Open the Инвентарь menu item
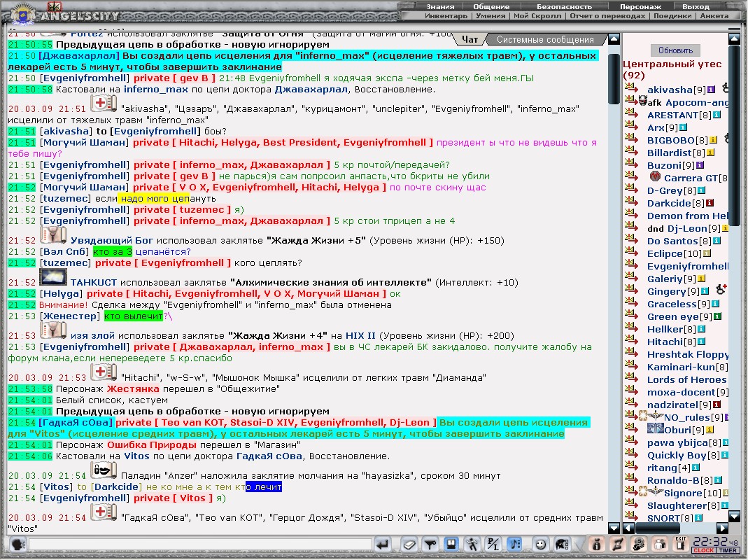This screenshot has width=748, height=560. (x=446, y=16)
